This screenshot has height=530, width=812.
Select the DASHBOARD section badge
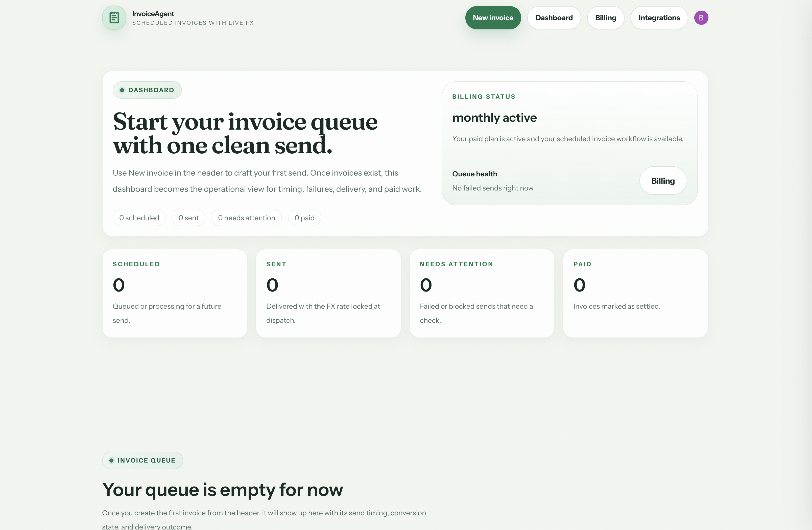[147, 90]
